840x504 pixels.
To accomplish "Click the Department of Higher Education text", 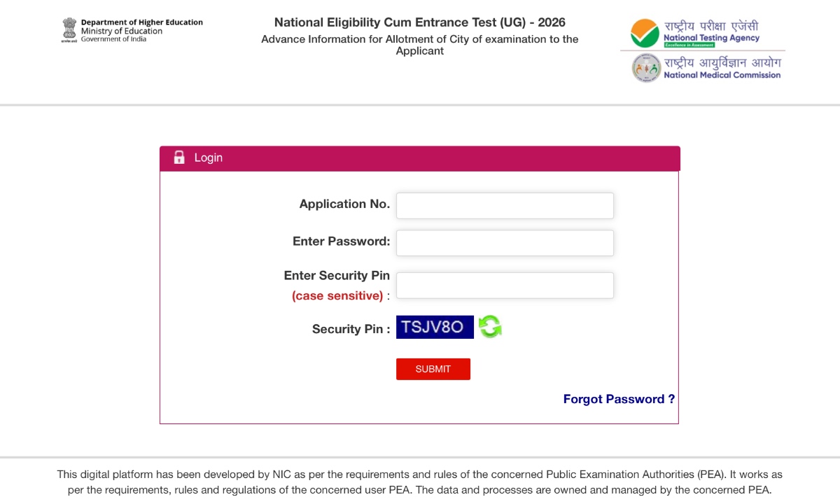I will pyautogui.click(x=141, y=22).
